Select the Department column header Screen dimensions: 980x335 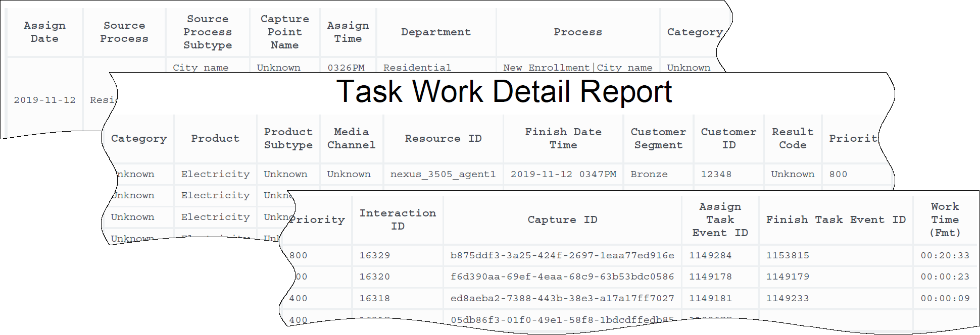point(435,32)
